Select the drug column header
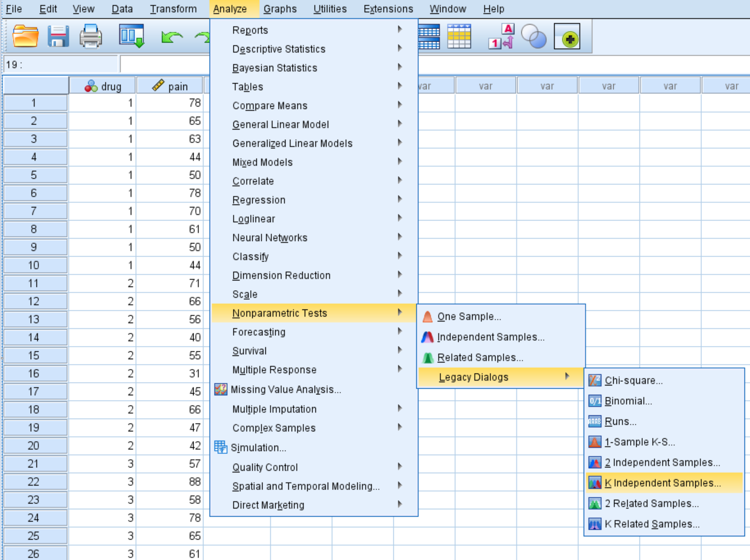750x560 pixels. (102, 86)
